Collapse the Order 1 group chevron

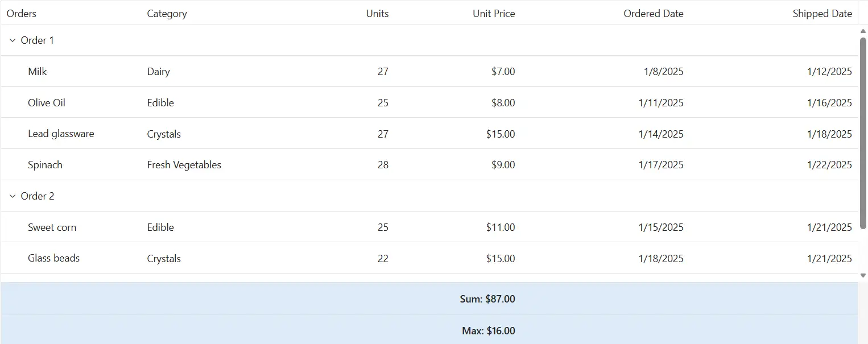pos(13,40)
